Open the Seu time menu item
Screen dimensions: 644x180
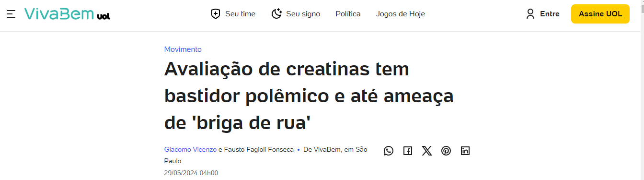pos(233,14)
